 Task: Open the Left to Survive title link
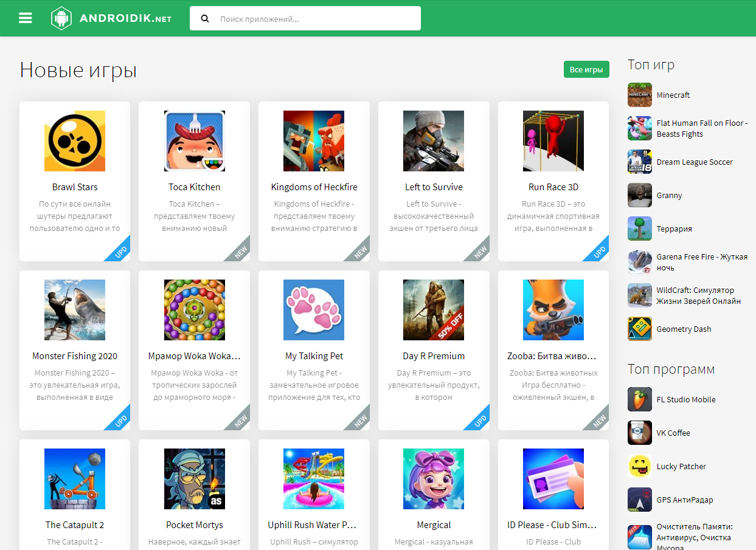[434, 187]
